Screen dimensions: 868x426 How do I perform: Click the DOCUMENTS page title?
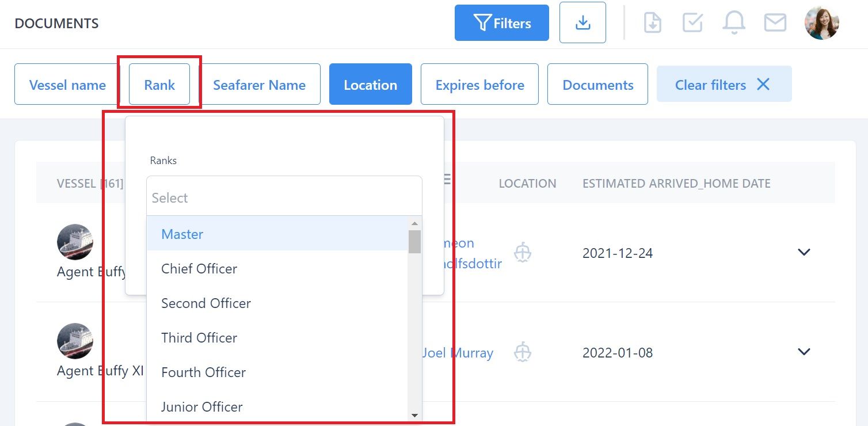56,24
